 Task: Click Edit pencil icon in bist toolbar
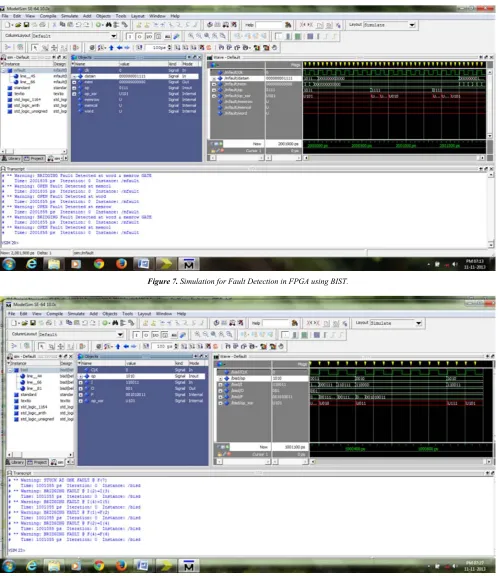click(x=183, y=335)
